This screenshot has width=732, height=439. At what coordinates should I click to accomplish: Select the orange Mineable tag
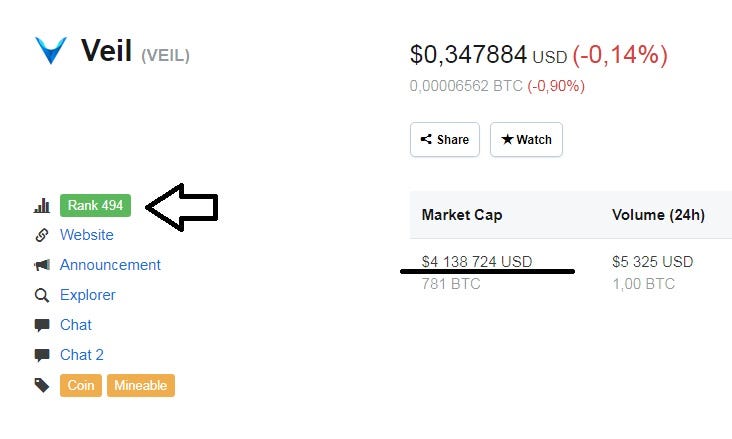coord(141,385)
